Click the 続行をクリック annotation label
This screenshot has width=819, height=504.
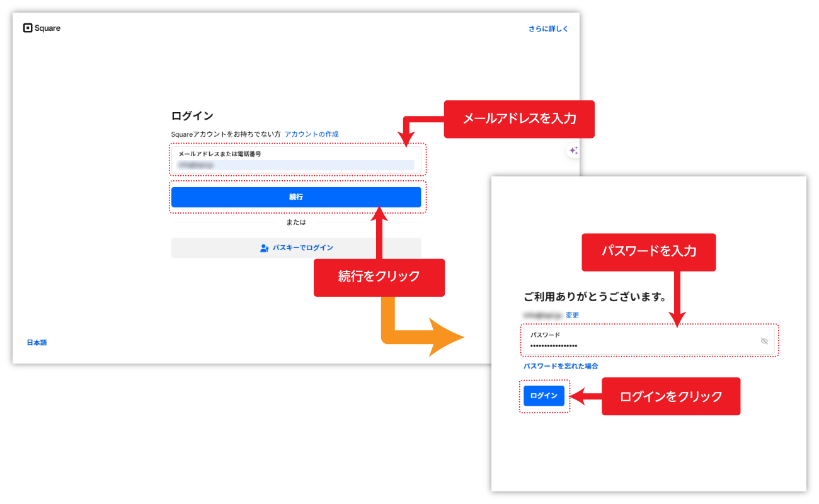[x=379, y=277]
